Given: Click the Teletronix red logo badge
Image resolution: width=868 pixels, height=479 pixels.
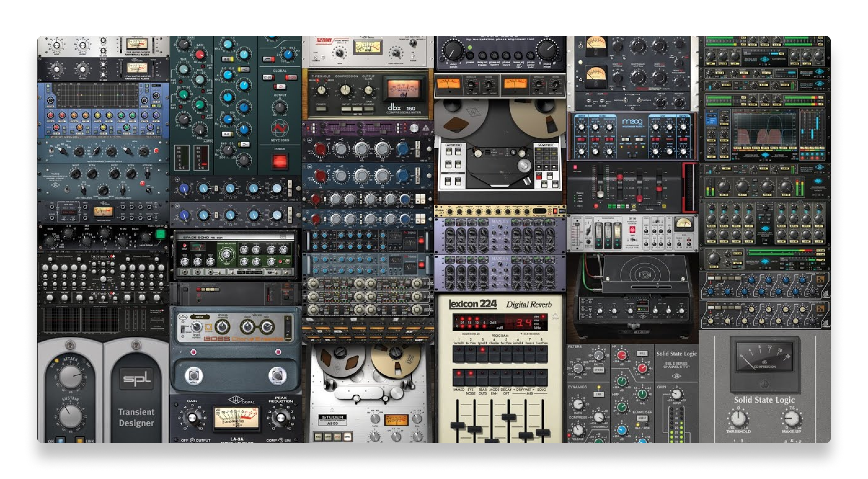Looking at the screenshot, I should click(x=324, y=41).
